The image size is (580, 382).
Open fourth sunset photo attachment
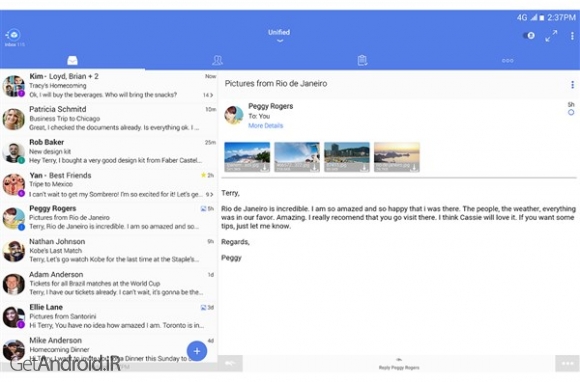[397, 157]
